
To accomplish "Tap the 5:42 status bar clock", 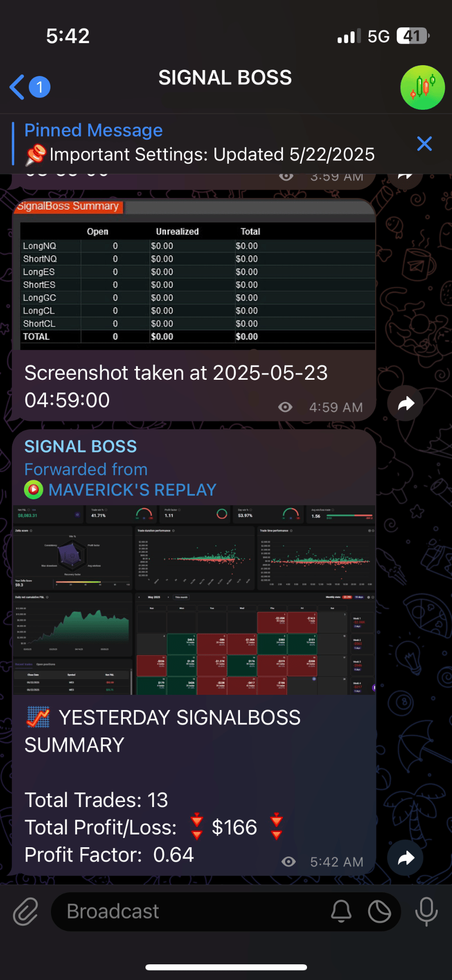I will (68, 36).
